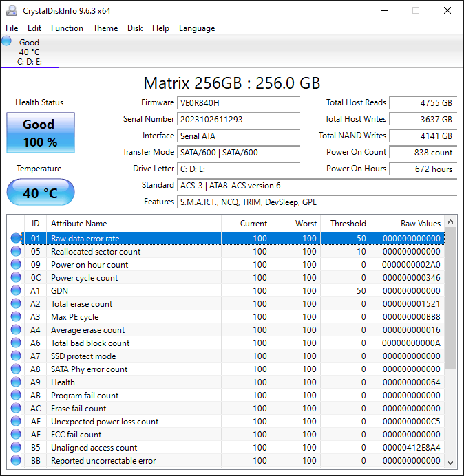Screen dimensions: 464x476
Task: Open the Theme menu
Action: click(105, 28)
